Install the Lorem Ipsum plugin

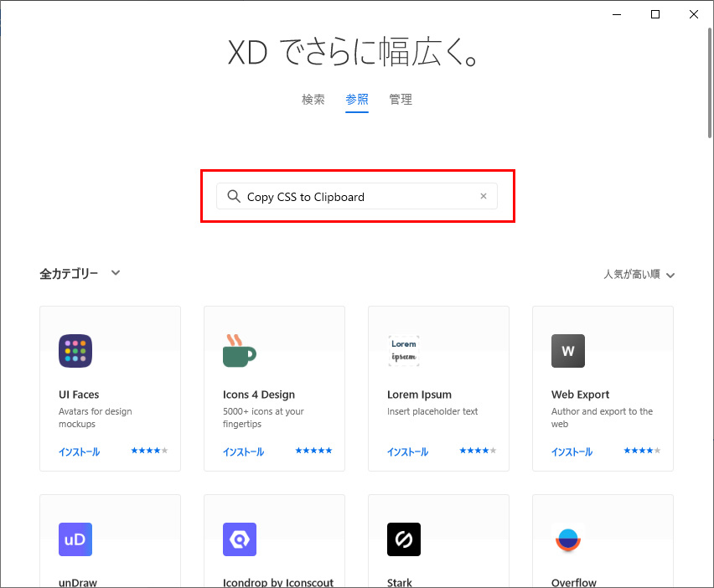(x=408, y=451)
